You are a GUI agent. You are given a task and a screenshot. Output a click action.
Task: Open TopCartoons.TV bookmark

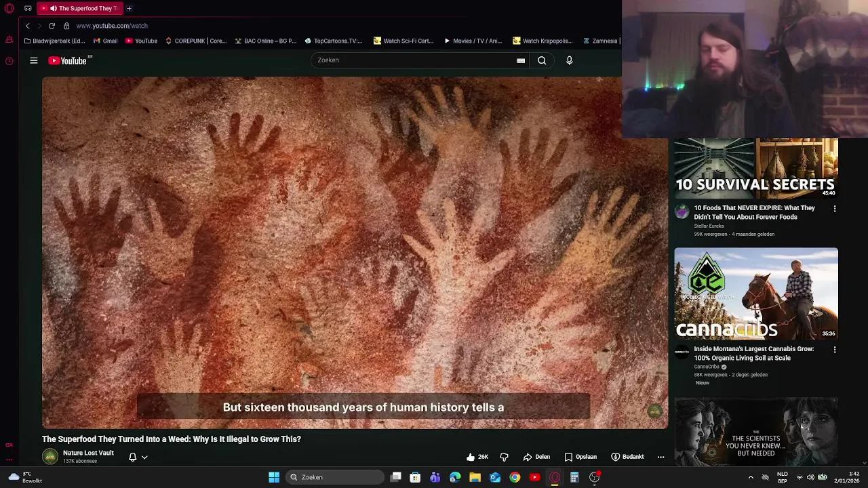(x=333, y=41)
